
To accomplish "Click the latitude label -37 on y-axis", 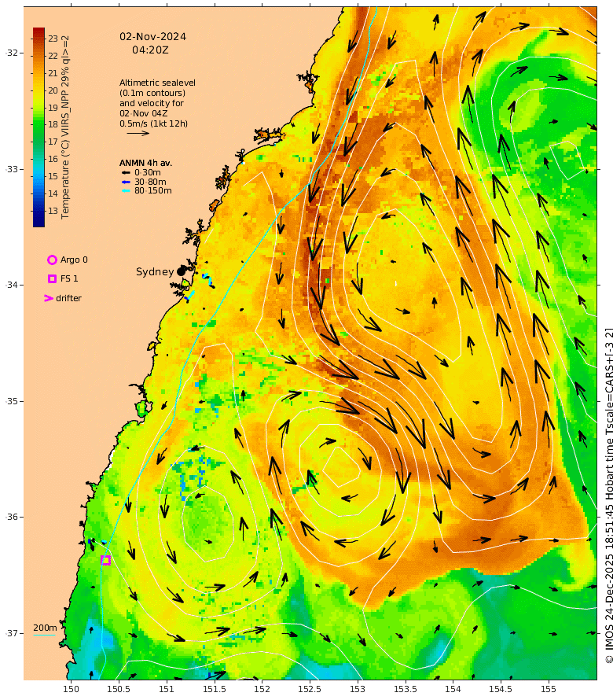I will point(12,633).
